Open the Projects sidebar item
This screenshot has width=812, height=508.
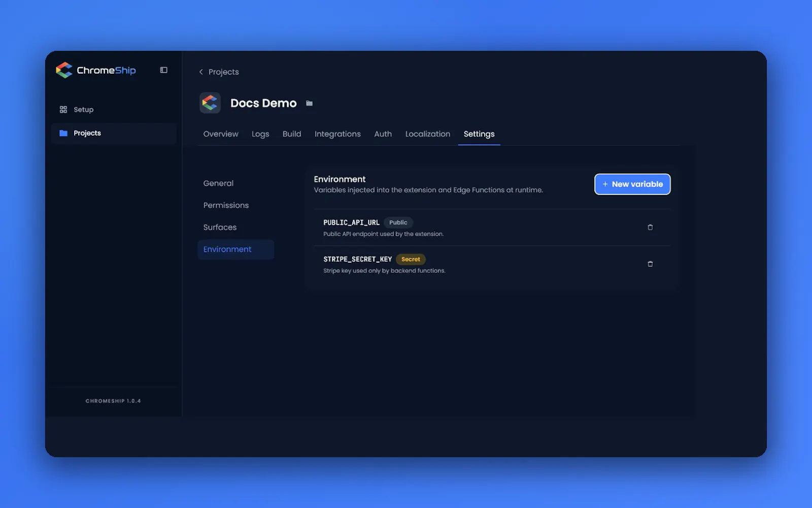(114, 133)
